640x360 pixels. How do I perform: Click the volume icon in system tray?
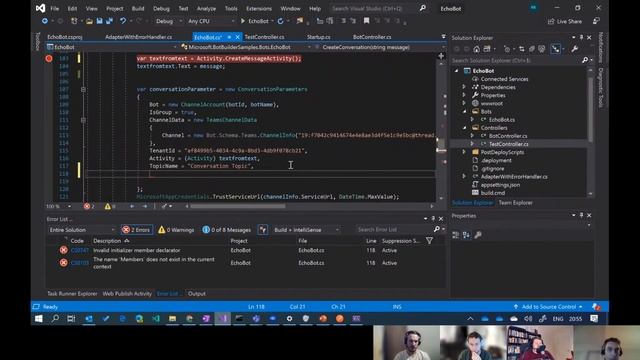[x=528, y=319]
